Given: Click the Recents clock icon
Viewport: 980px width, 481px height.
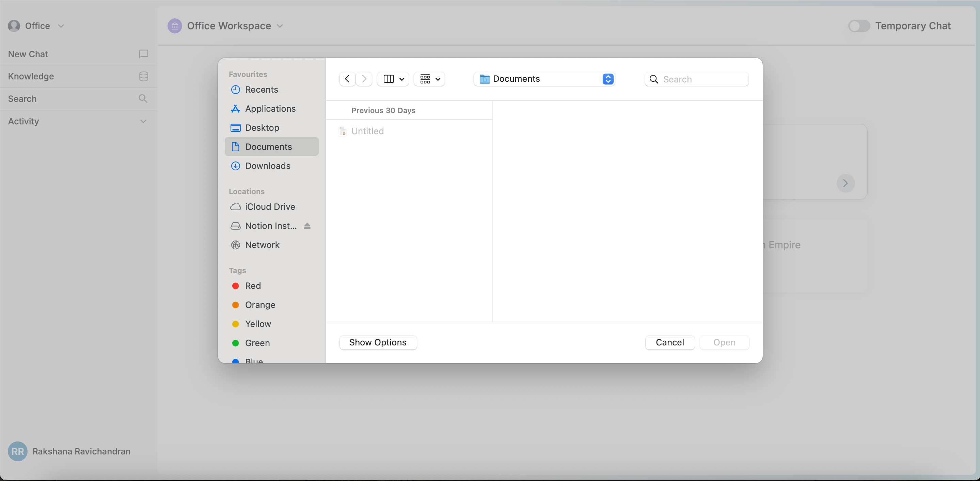Looking at the screenshot, I should click(x=236, y=90).
